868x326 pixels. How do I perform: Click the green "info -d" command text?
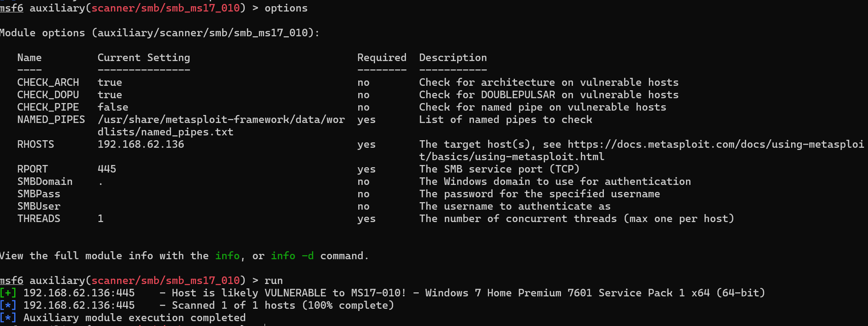point(292,256)
